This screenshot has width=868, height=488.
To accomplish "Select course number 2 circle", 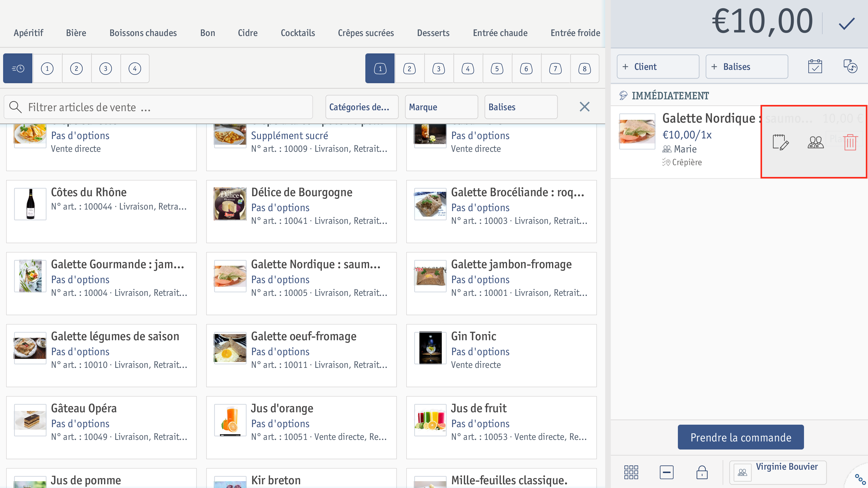I will (76, 68).
